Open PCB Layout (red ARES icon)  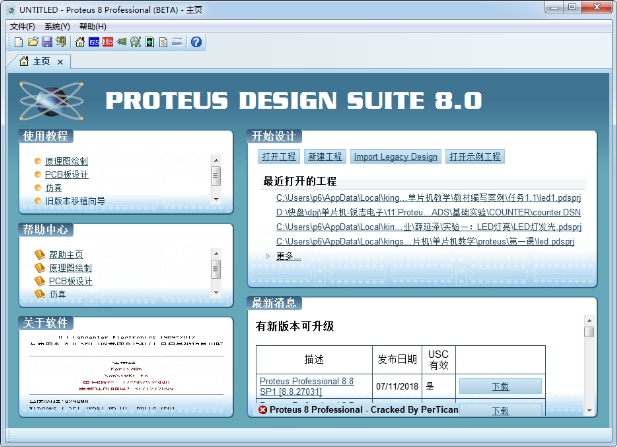point(107,42)
